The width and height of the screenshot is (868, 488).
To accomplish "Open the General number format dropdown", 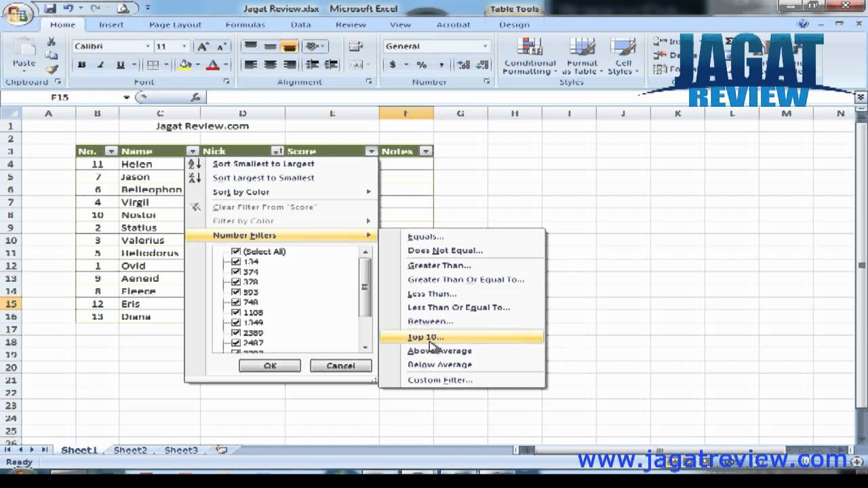I will click(485, 47).
